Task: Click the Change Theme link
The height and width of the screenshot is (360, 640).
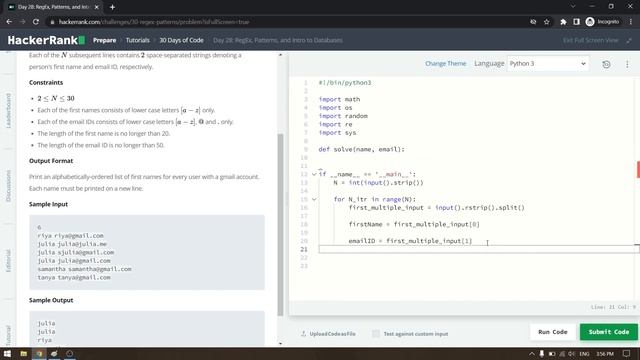Action: pos(445,63)
